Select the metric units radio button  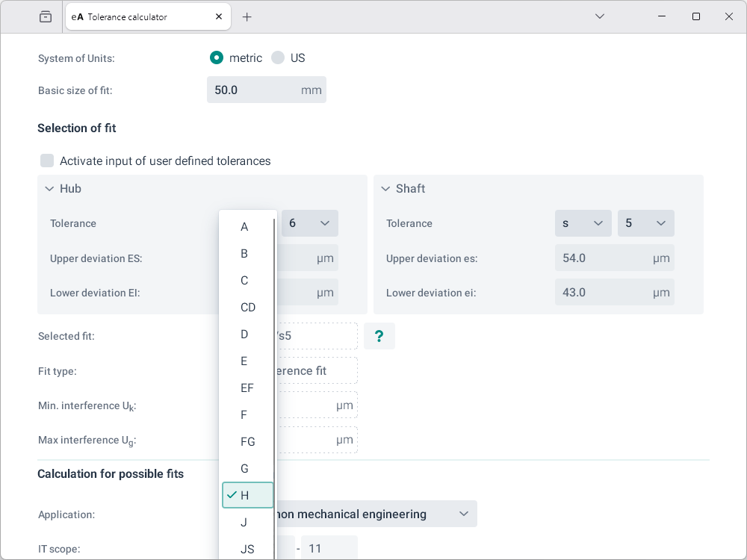pyautogui.click(x=217, y=57)
